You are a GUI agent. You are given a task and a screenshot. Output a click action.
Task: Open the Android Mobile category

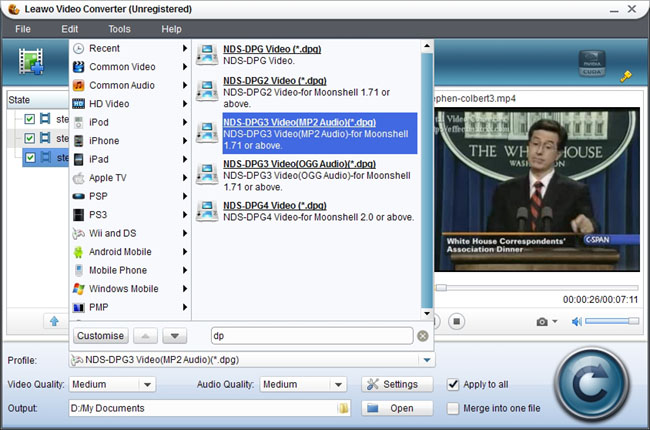click(130, 252)
